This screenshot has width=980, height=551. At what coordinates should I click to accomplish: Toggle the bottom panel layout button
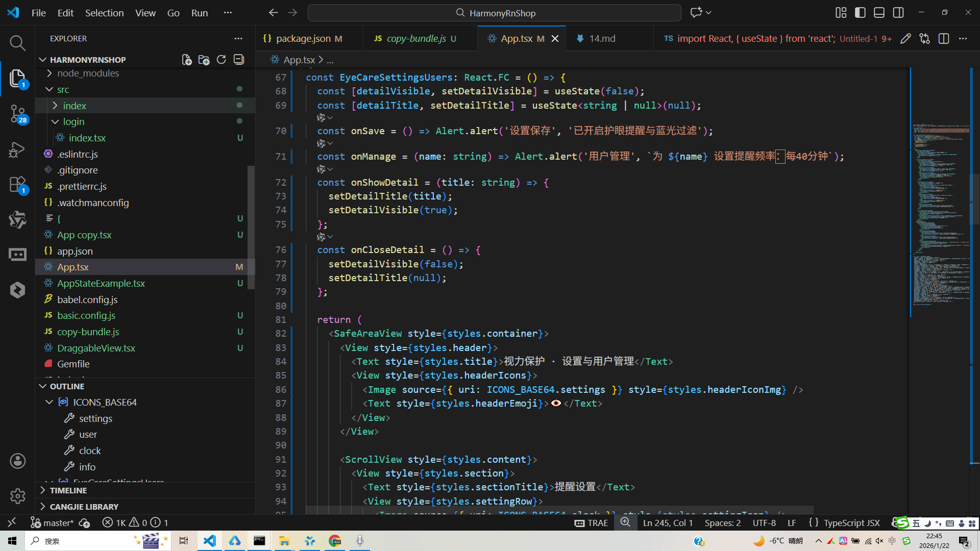click(x=879, y=13)
